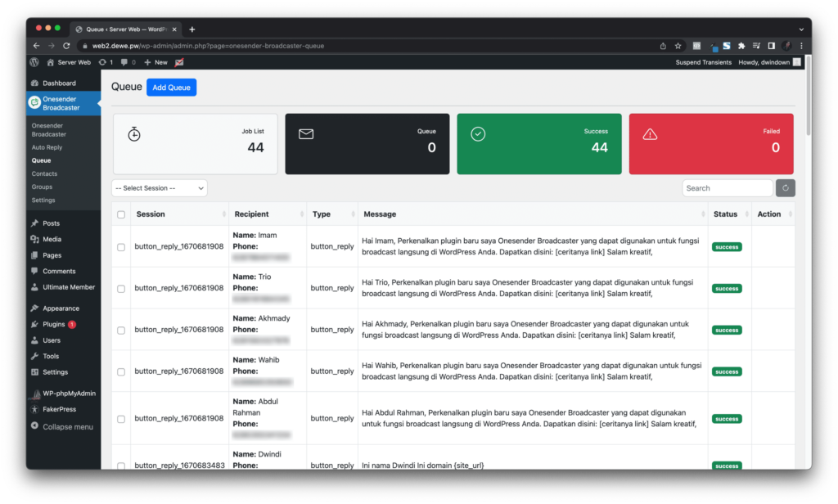Image resolution: width=838 pixels, height=504 pixels.
Task: Sort table by Status column
Action: (x=746, y=214)
